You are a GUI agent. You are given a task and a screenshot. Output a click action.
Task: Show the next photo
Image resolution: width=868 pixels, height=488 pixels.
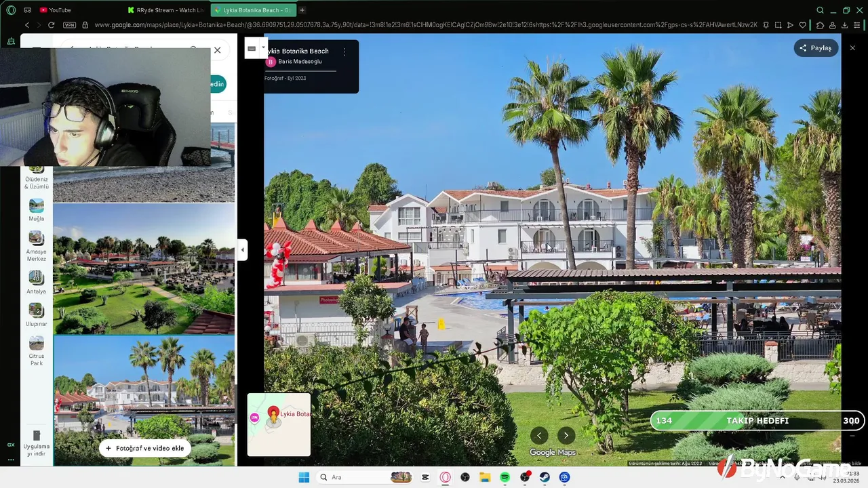tap(566, 436)
